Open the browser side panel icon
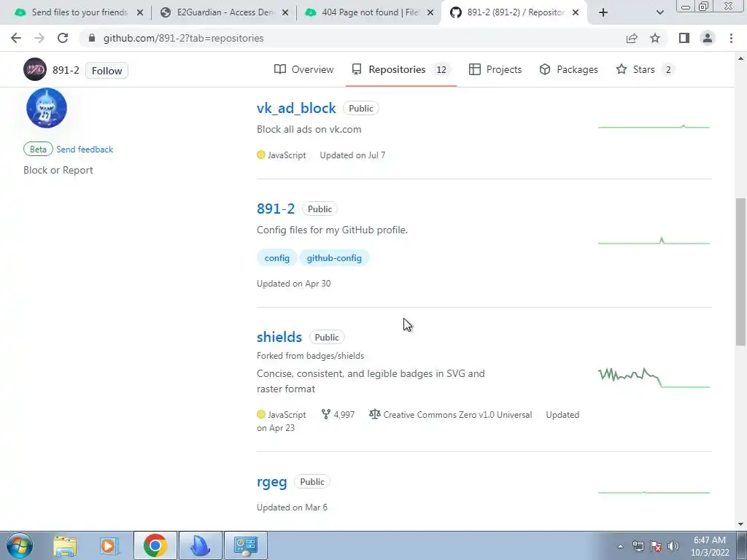The width and height of the screenshot is (747, 560). [x=684, y=38]
